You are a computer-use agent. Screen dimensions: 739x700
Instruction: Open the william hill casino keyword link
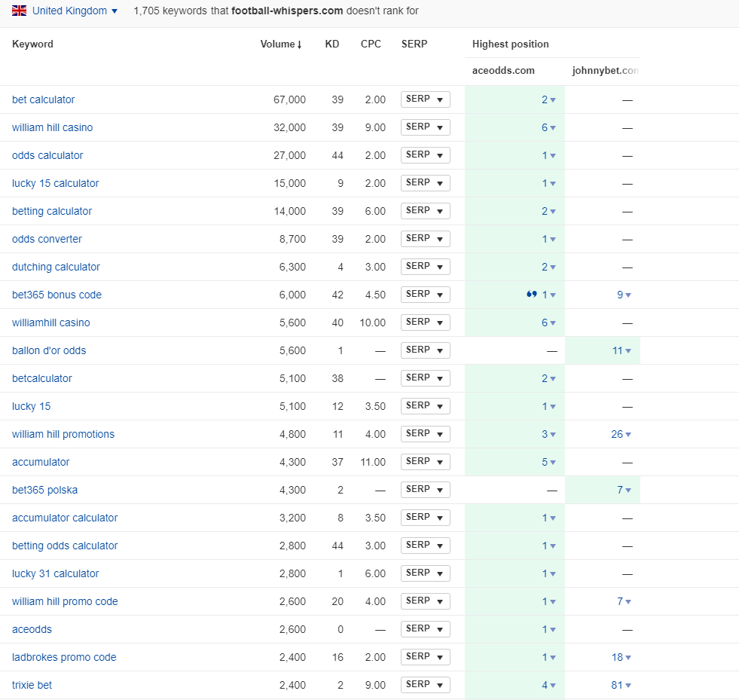[x=52, y=127]
